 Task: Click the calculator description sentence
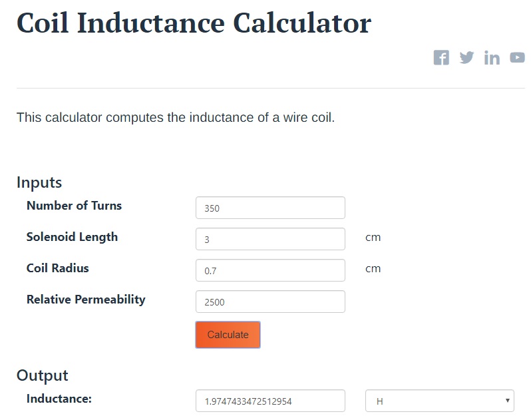click(176, 118)
